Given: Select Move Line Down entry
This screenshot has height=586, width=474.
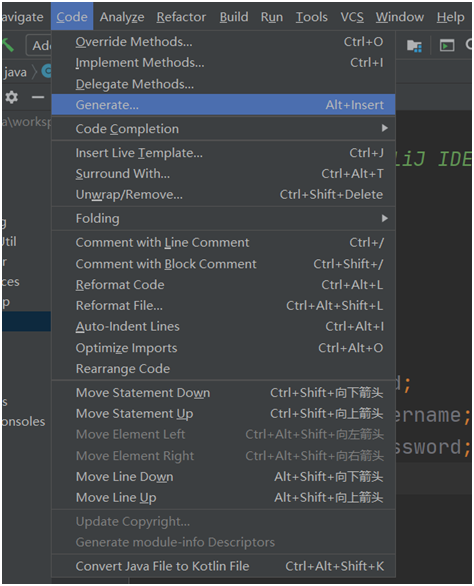Looking at the screenshot, I should 223,476.
